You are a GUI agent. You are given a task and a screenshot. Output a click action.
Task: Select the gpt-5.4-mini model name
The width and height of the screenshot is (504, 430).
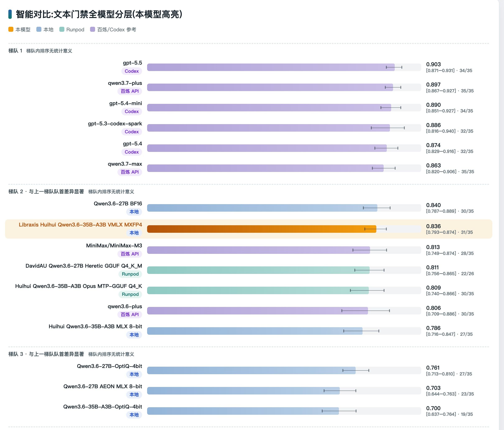(x=126, y=103)
